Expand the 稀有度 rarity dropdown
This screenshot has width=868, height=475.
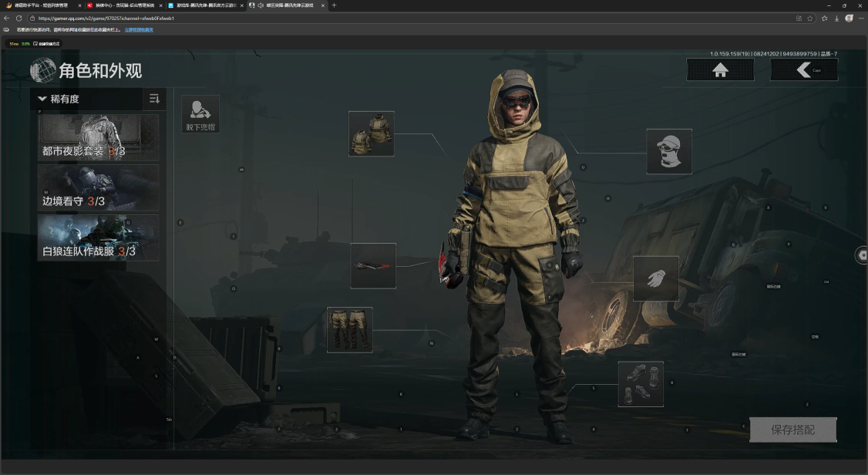87,99
